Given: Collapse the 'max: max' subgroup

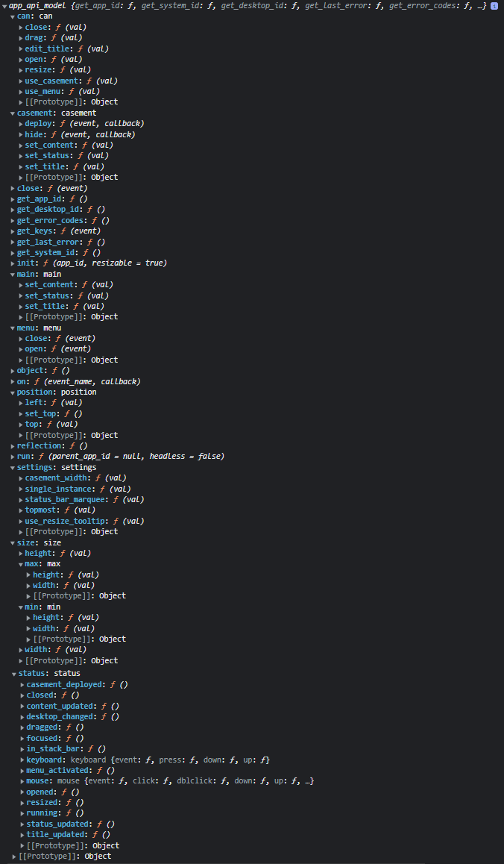Looking at the screenshot, I should (21, 564).
